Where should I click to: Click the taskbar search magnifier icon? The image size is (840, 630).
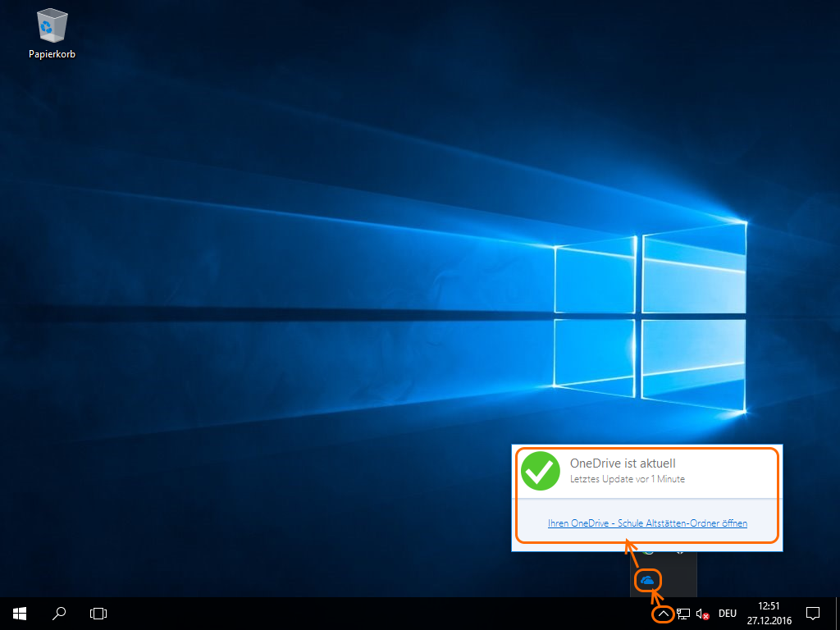click(59, 613)
